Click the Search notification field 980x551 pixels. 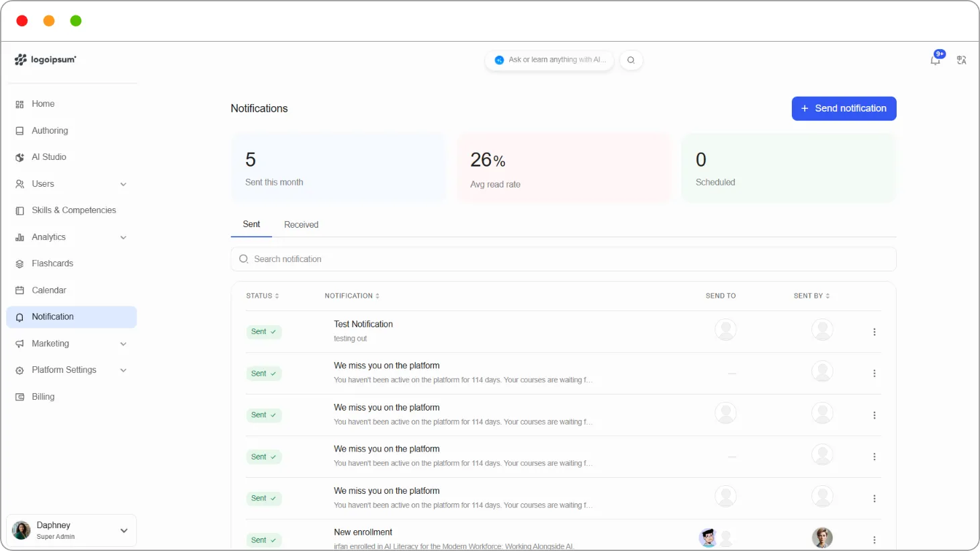tap(563, 259)
